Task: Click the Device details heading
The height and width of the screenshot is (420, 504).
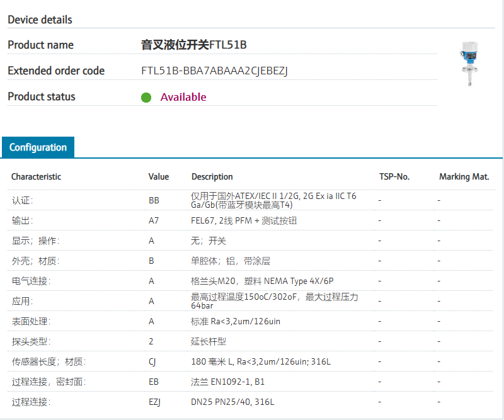Action: tap(40, 20)
